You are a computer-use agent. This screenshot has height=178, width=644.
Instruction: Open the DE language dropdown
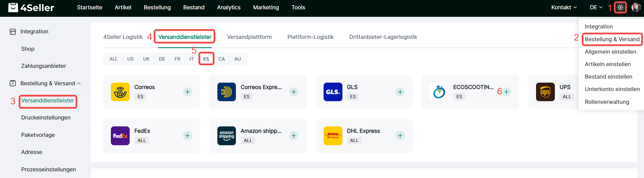[x=596, y=8]
